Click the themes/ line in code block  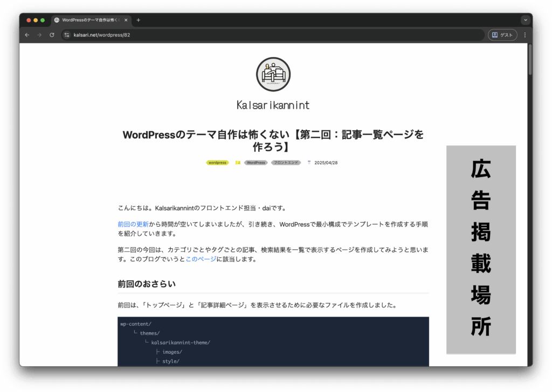click(150, 333)
